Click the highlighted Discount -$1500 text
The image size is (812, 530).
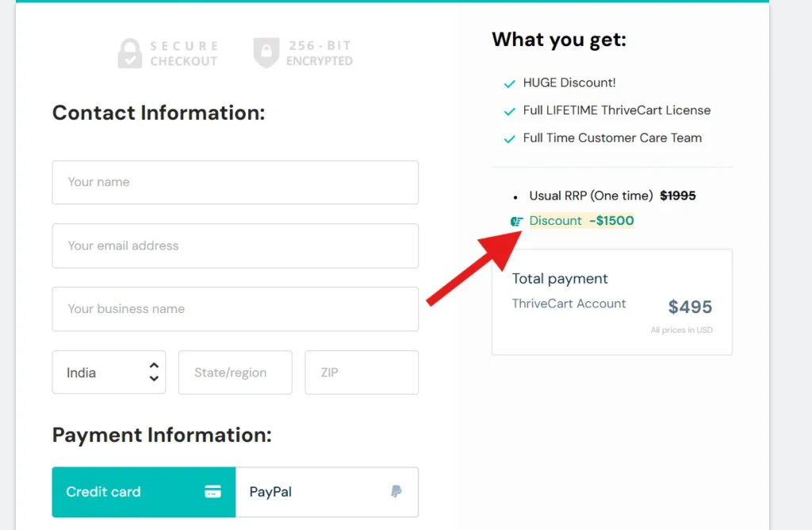pos(581,221)
